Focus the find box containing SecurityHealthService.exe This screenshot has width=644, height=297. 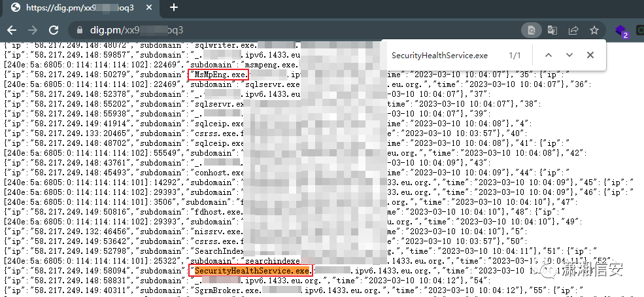[440, 56]
